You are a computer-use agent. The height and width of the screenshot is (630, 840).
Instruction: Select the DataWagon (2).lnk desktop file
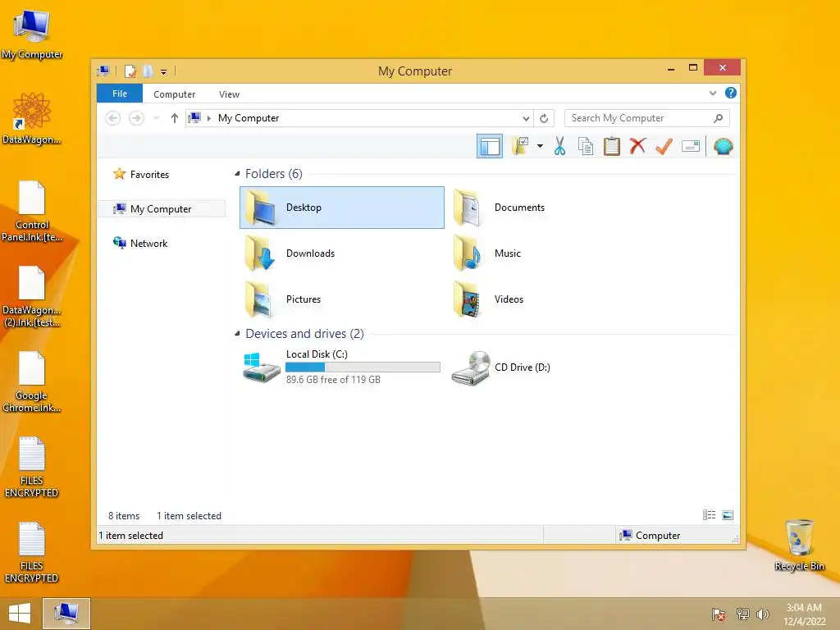32,296
